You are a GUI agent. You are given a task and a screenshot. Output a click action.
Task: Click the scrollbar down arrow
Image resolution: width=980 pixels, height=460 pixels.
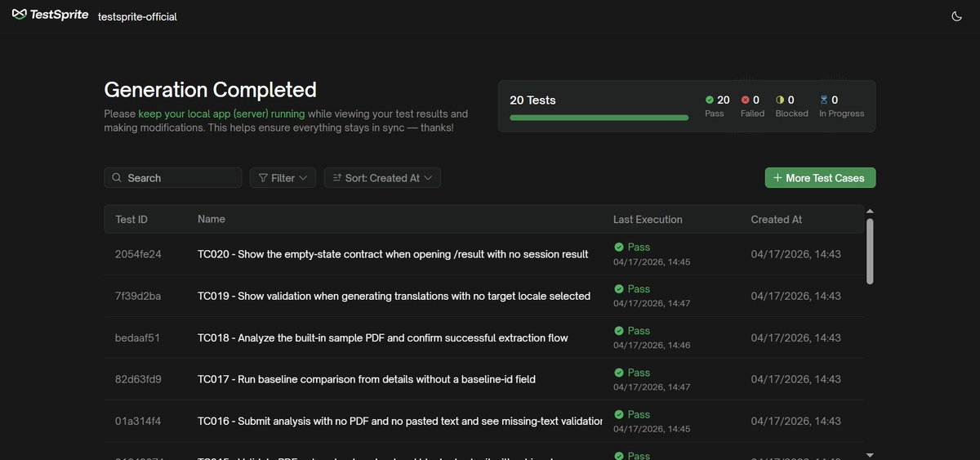point(870,454)
